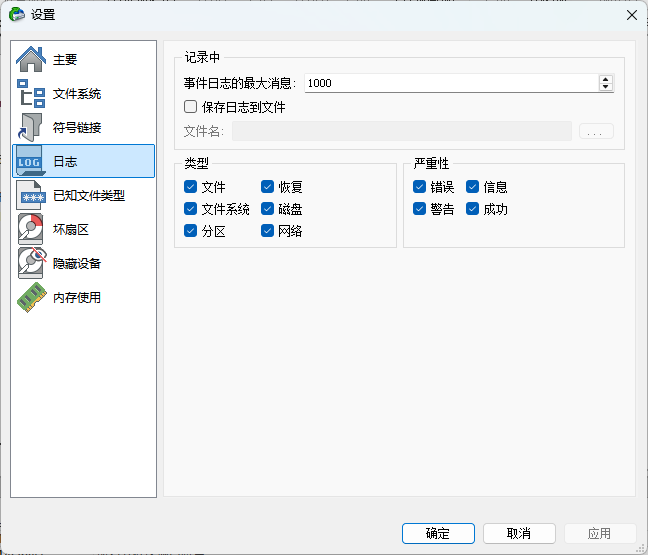The height and width of the screenshot is (555, 648).
Task: Toggle the 恢复 checkbox
Action: (x=267, y=187)
